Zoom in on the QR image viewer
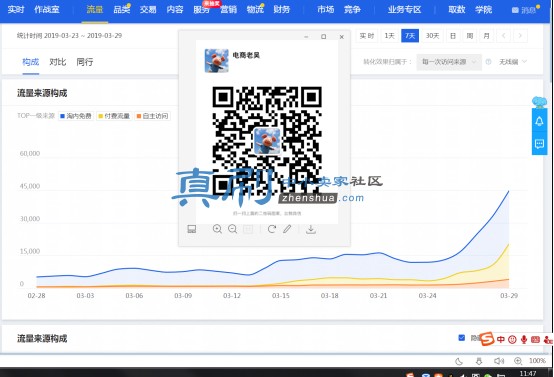This screenshot has width=554, height=377. coord(217,229)
